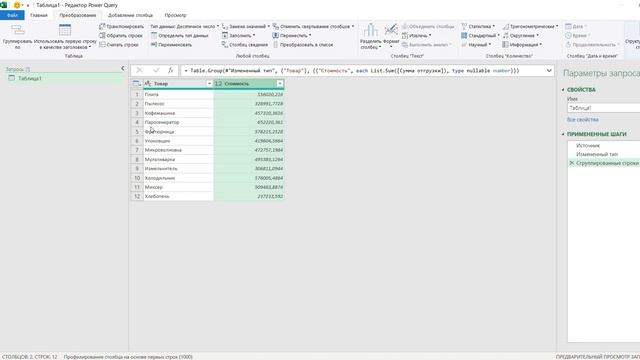Select the Таблица1 query in the list
640x360 pixels.
pyautogui.click(x=64, y=78)
